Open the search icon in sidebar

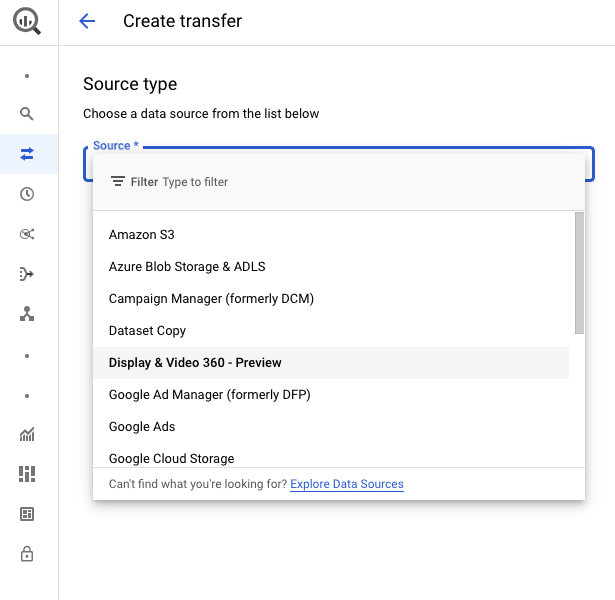(27, 114)
